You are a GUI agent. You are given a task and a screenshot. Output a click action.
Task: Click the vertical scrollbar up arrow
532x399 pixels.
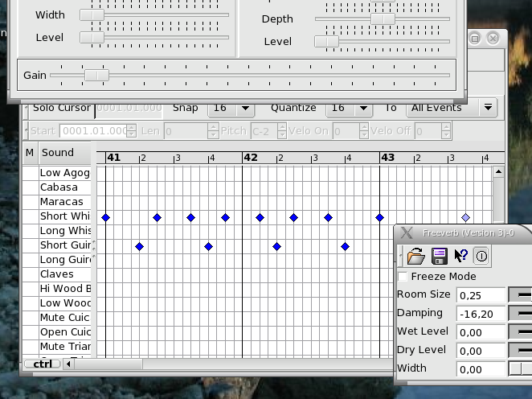click(498, 172)
